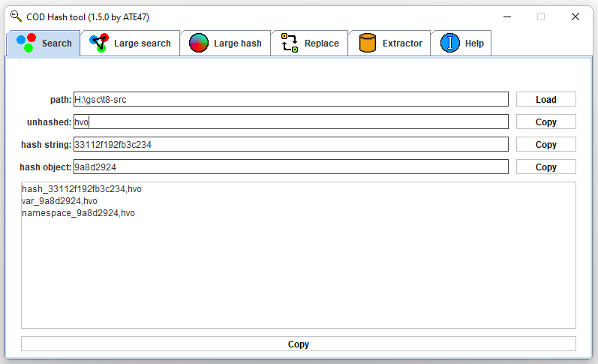
Task: Click the orange cylinder Extractor icon
Action: click(368, 43)
